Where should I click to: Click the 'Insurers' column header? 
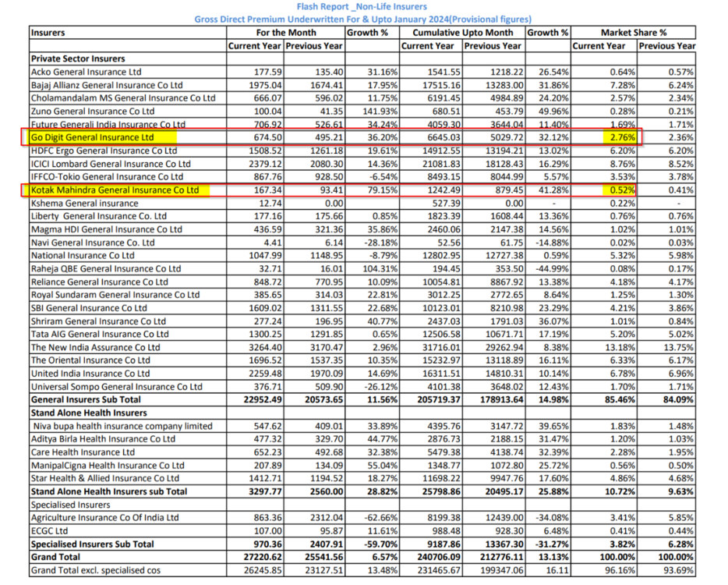48,33
